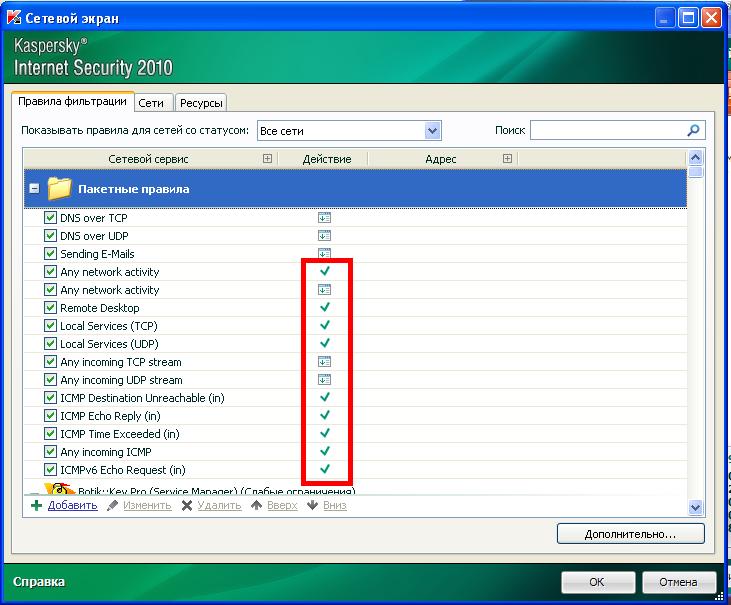Click the scrollbar up arrow of rules list
The height and width of the screenshot is (605, 731).
pyautogui.click(x=695, y=158)
